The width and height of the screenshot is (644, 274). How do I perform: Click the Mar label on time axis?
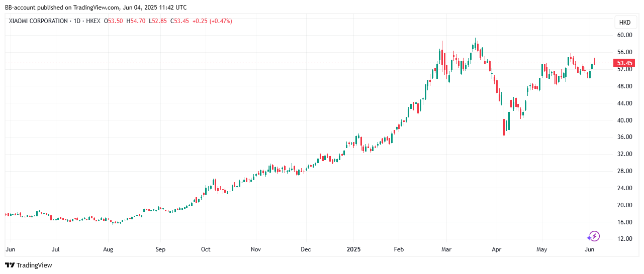click(x=446, y=249)
